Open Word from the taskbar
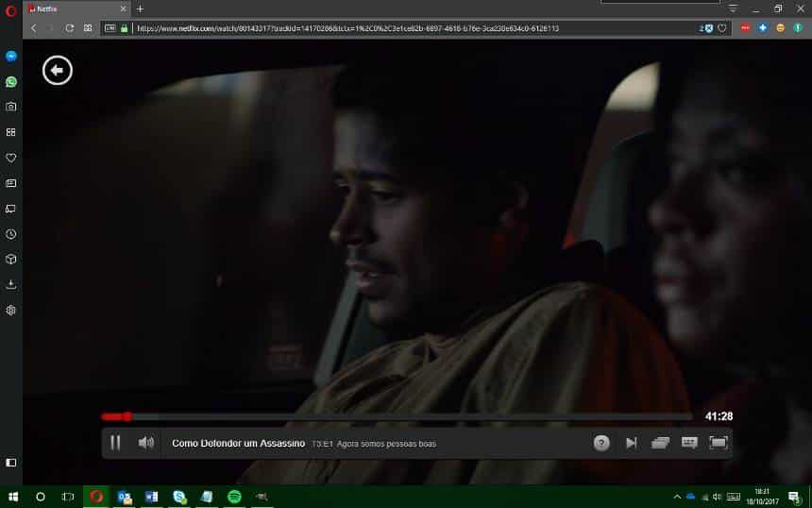The width and height of the screenshot is (812, 508). click(152, 497)
